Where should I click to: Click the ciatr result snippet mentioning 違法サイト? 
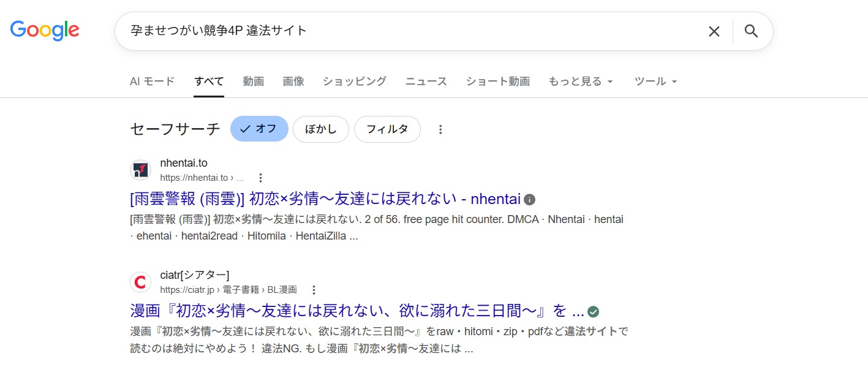380,340
